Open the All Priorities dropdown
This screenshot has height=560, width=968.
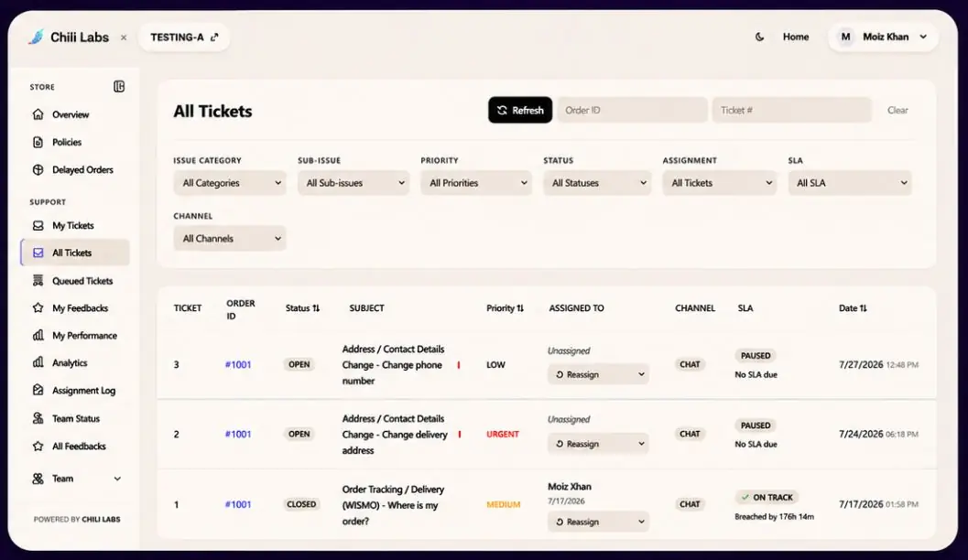476,183
